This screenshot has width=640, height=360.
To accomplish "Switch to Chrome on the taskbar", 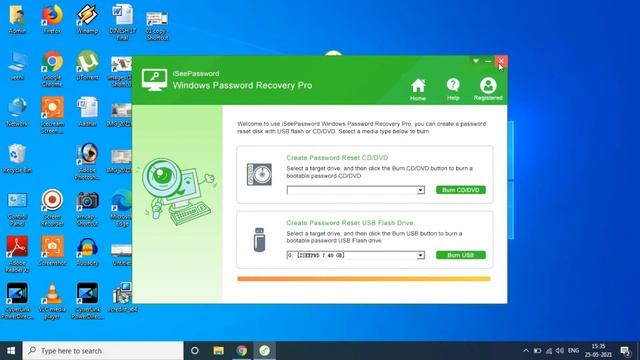I will [x=242, y=351].
